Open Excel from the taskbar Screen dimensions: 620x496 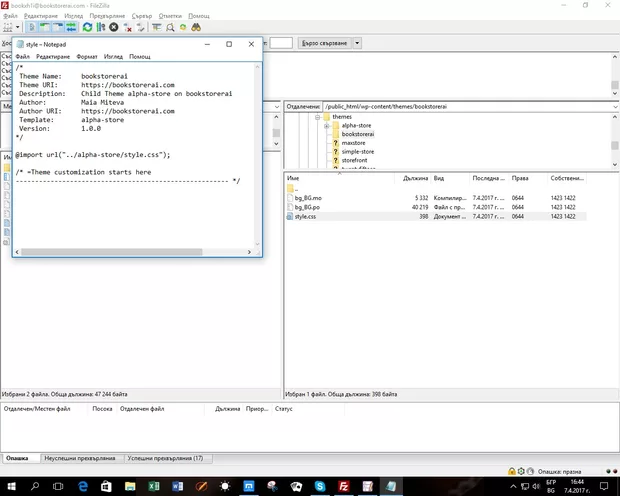click(153, 486)
